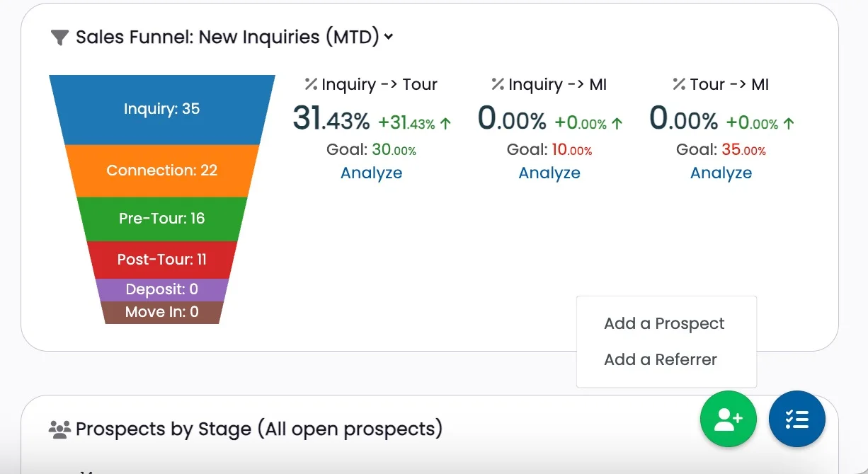Click the people icon beside Prospects by Stage
868x474 pixels.
pos(59,429)
